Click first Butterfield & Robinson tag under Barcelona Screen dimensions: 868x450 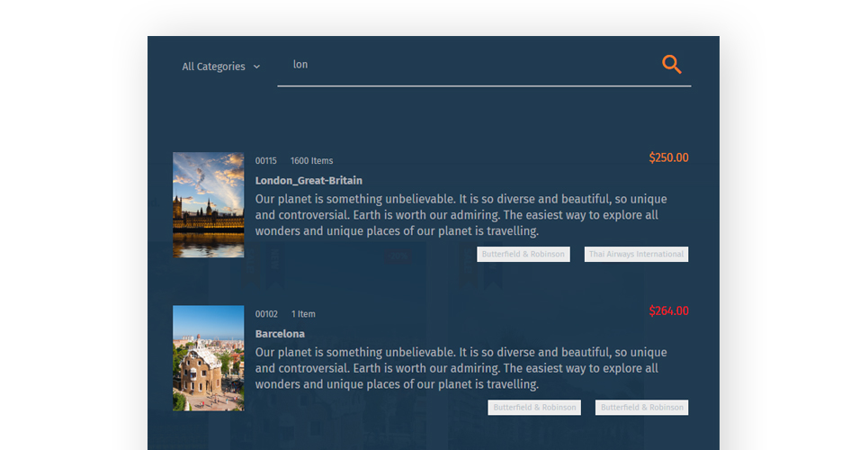point(534,408)
